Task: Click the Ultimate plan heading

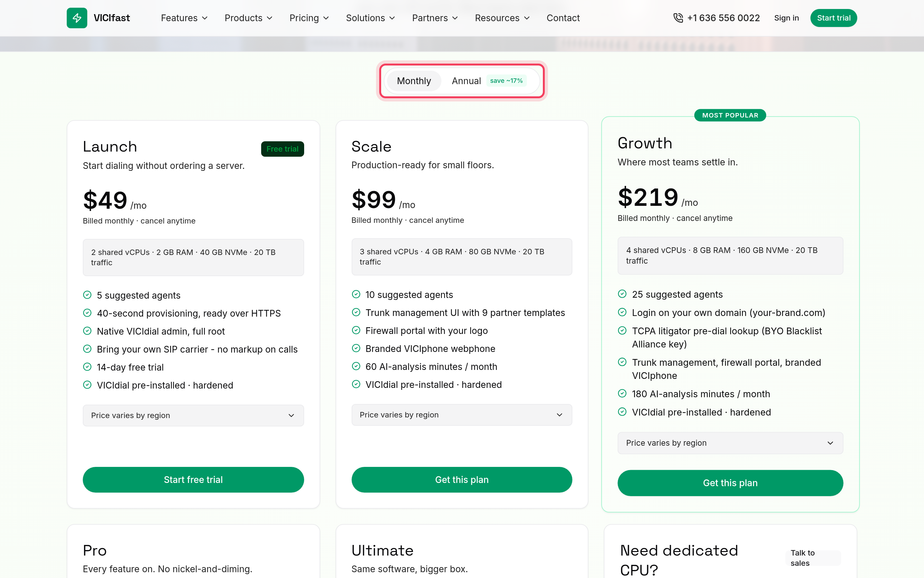Action: pyautogui.click(x=382, y=550)
